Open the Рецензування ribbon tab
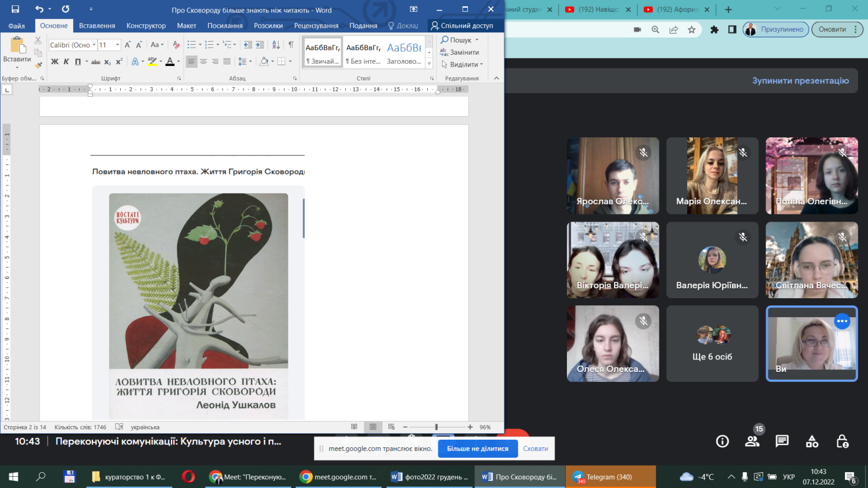This screenshot has width=868, height=488. (316, 25)
